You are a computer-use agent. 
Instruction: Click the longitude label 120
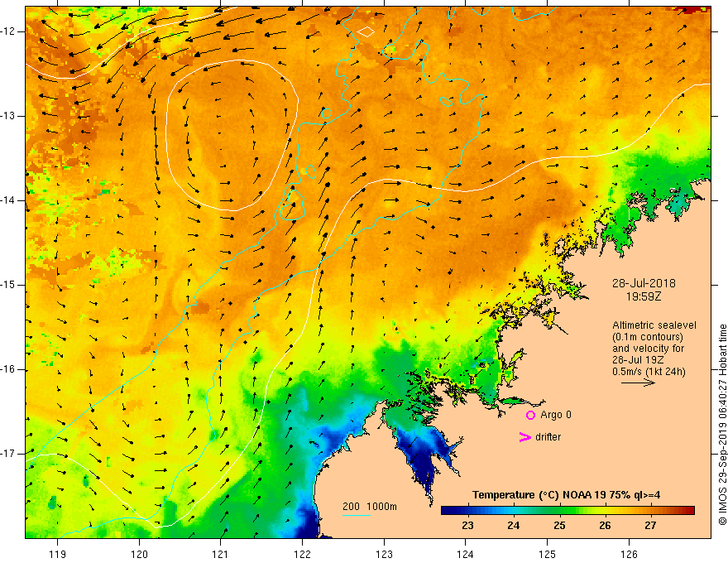click(x=139, y=554)
